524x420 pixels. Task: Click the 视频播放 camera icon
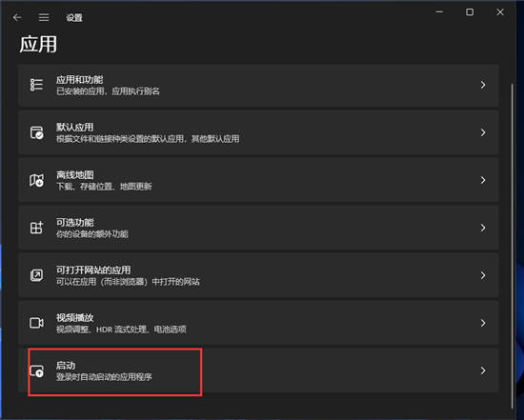coord(37,323)
